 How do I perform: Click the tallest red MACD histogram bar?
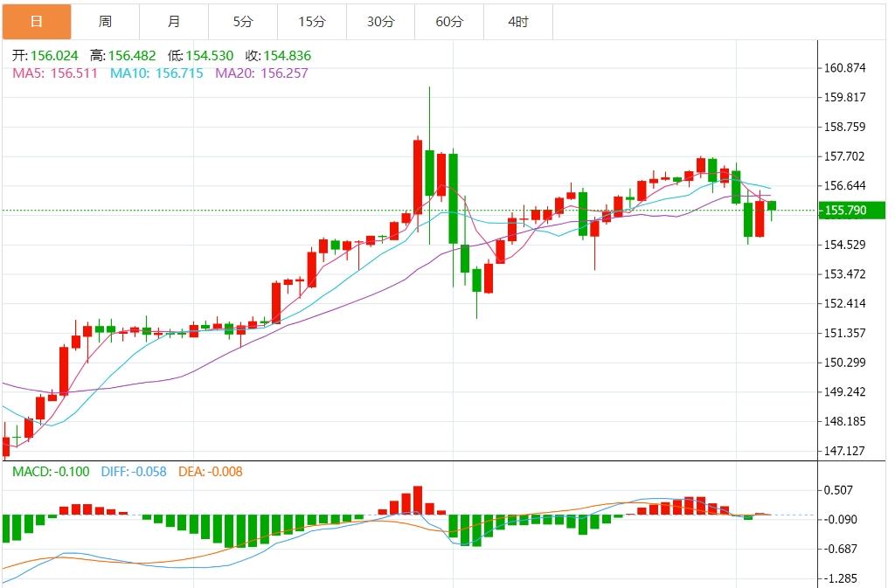418,500
